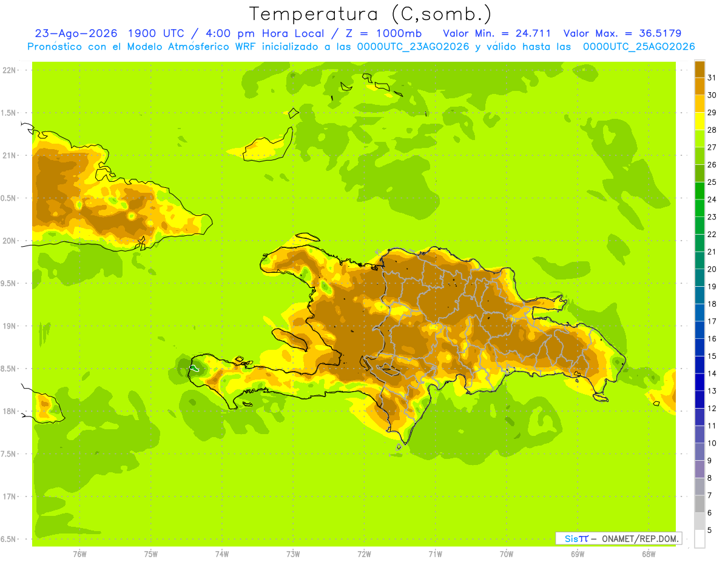Click the "20" value on the color scale
This screenshot has height=562, width=728.
tap(712, 269)
